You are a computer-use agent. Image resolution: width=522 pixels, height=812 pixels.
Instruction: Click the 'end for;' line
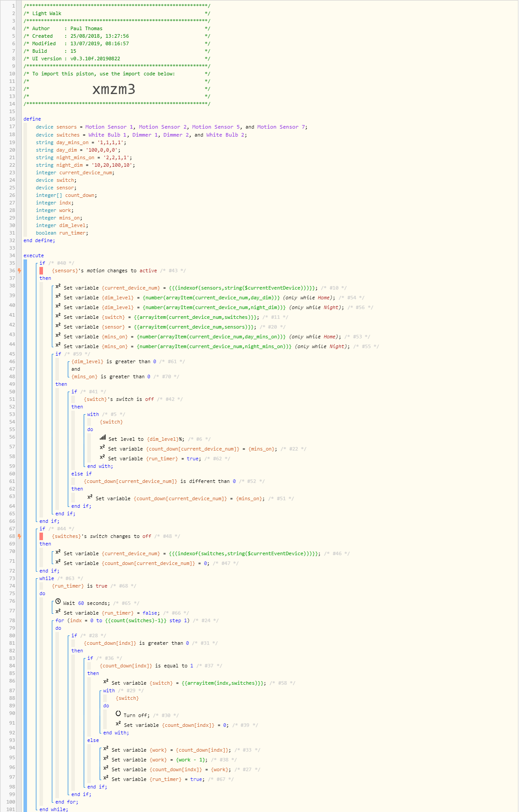tap(67, 802)
